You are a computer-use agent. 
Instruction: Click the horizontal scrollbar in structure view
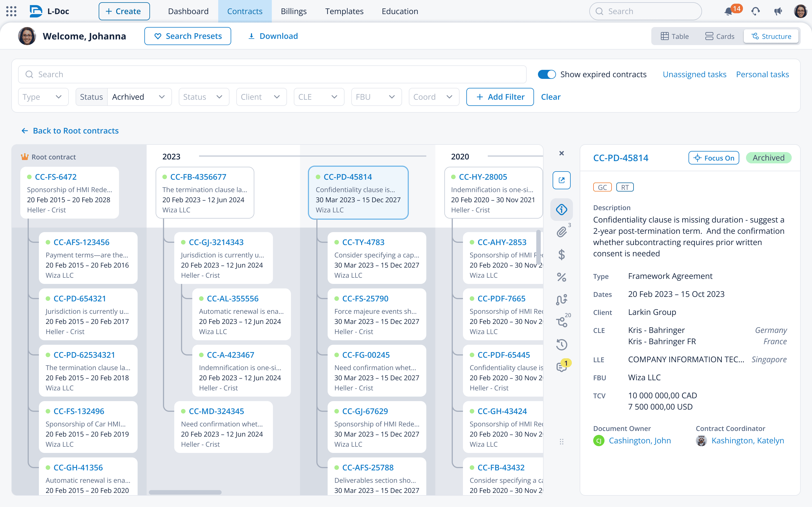tap(185, 492)
